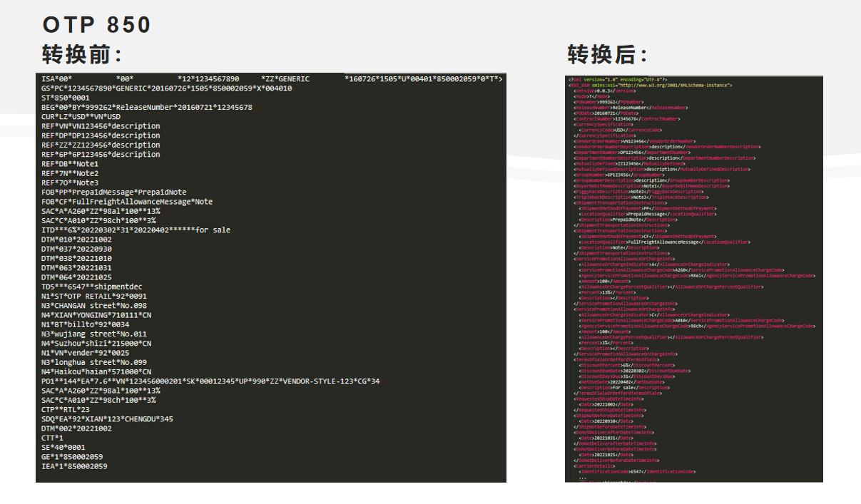Select the N4*XIAN*YONGING address line
Viewport: 861px width, 504px height.
click(96, 315)
